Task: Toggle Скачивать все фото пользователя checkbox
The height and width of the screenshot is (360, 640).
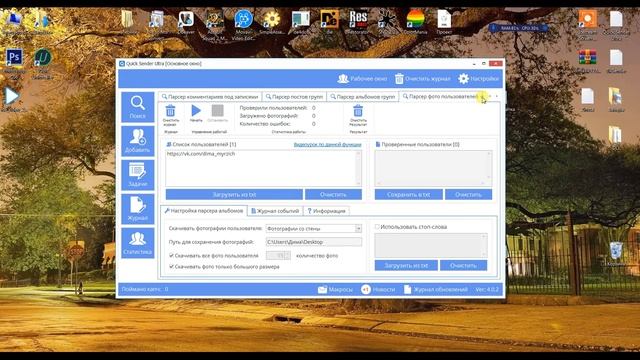Action: (171, 256)
